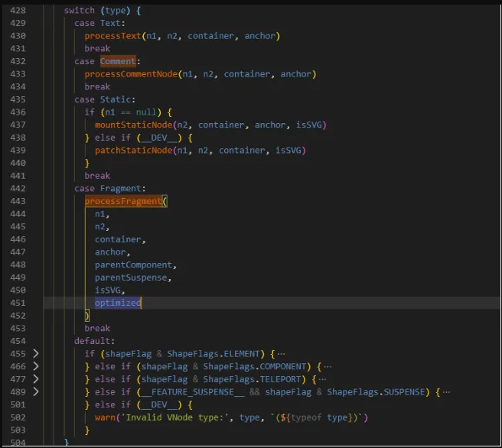The width and height of the screenshot is (502, 448).
Task: Click closing parenthesis on line 452
Action: [x=86, y=316]
